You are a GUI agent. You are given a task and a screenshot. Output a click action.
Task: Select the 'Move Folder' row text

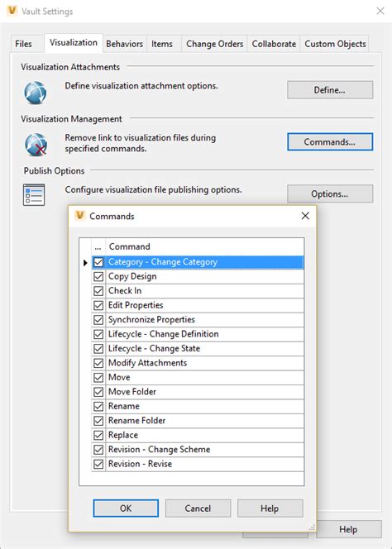132,392
